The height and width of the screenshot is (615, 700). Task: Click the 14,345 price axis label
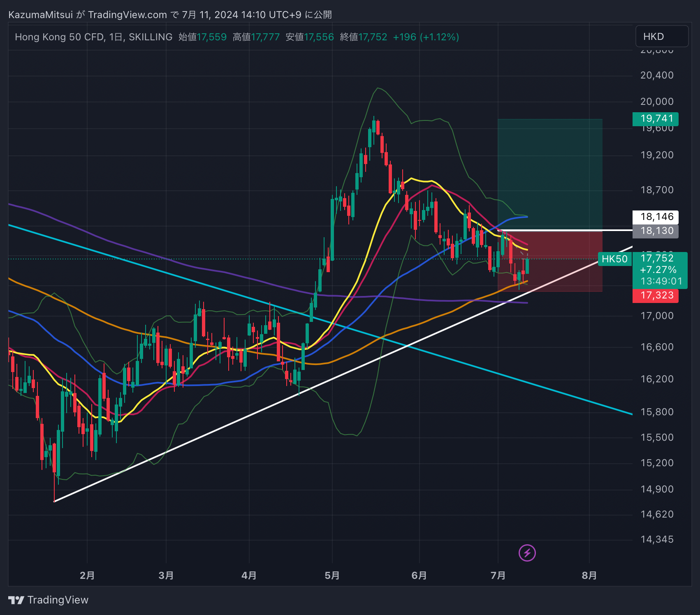point(657,539)
